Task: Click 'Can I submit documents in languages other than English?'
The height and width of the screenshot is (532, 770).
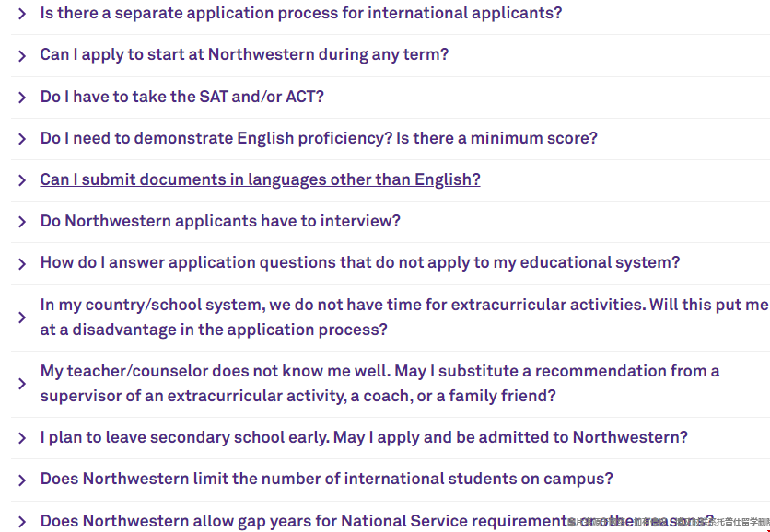Action: (x=261, y=179)
